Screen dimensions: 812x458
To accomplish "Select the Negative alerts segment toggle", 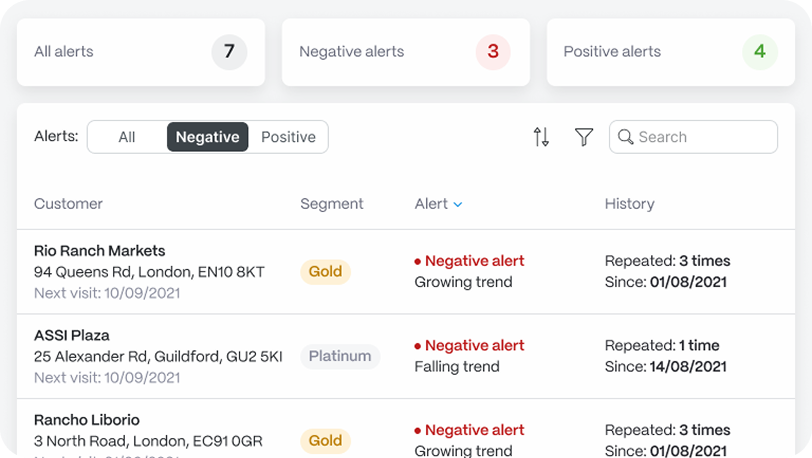I will 208,137.
